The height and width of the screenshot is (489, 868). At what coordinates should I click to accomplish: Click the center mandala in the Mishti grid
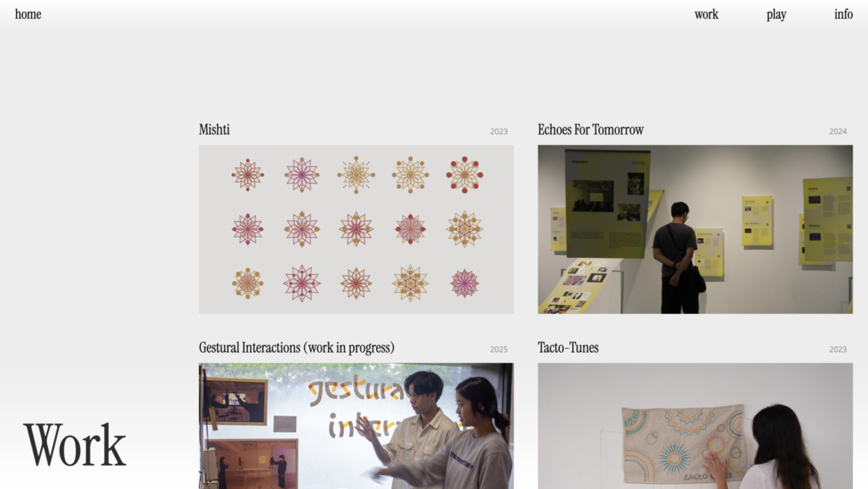pos(356,229)
